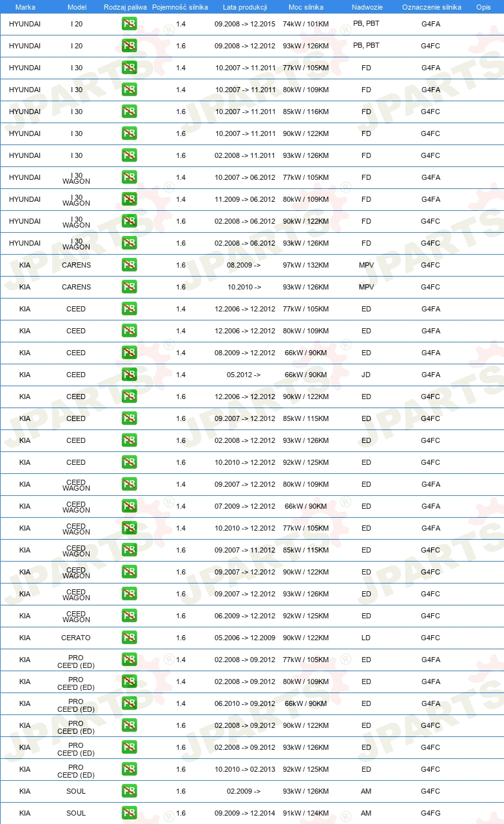Select the fuel type icon in Kia Cerato row
Image resolution: width=504 pixels, height=824 pixels.
tap(129, 638)
